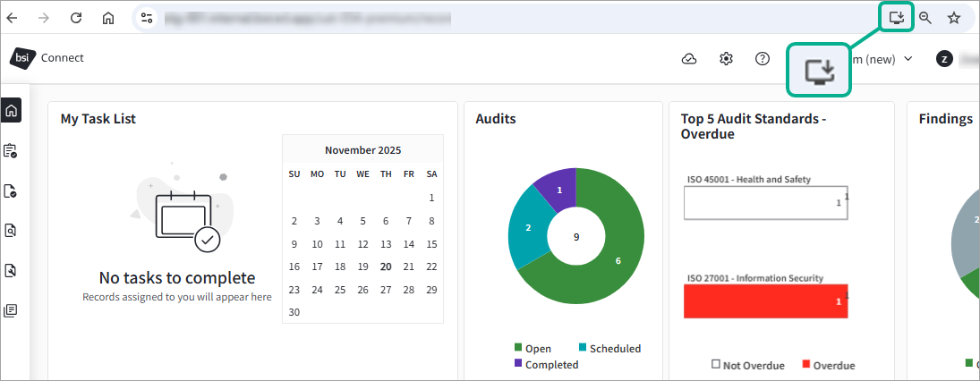Image resolution: width=980 pixels, height=381 pixels.
Task: Toggle the Completed legend item
Action: tap(546, 364)
